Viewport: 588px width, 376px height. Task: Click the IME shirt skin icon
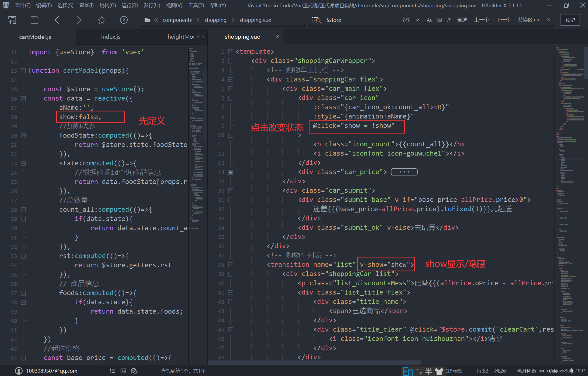point(439,371)
